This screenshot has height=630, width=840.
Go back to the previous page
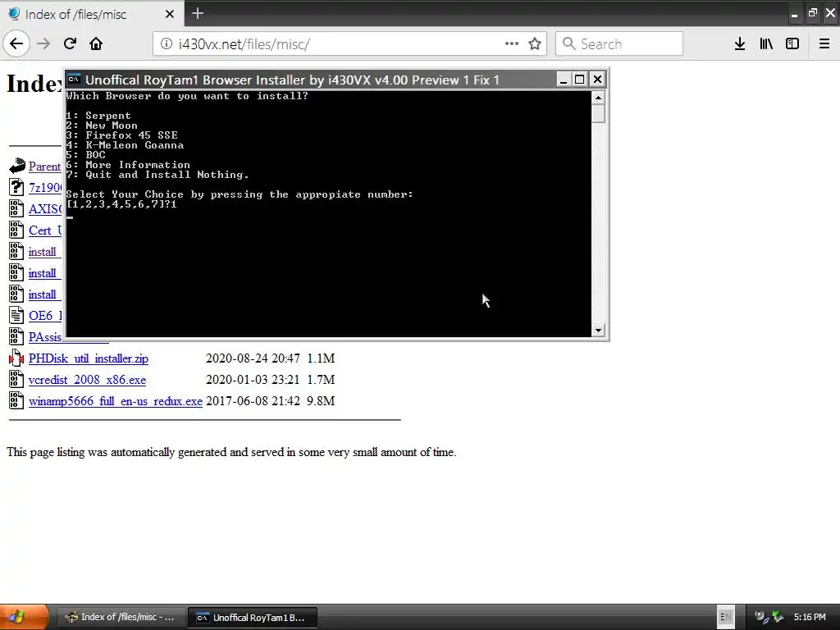[x=16, y=44]
